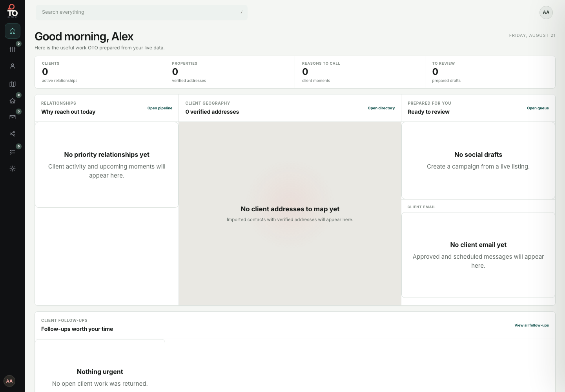
Task: Click the Open queue link
Action: [x=538, y=108]
